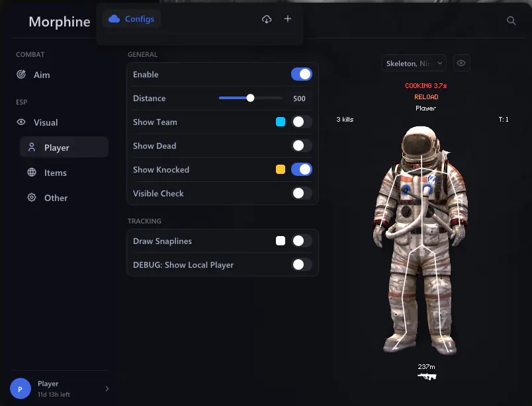Toggle preview visibility eye button
The height and width of the screenshot is (406, 532).
click(x=461, y=63)
